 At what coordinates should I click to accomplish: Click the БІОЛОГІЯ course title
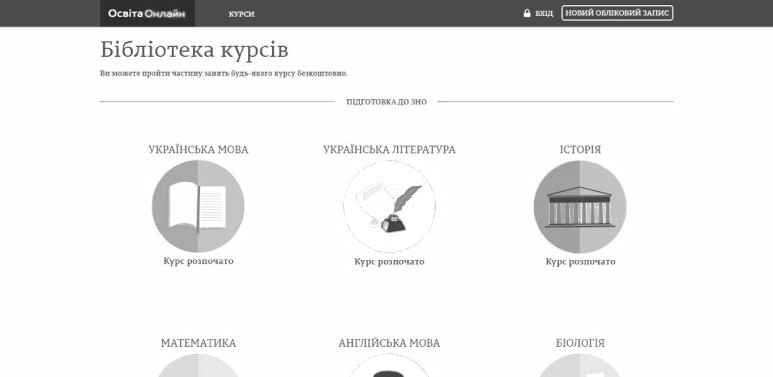(x=580, y=343)
